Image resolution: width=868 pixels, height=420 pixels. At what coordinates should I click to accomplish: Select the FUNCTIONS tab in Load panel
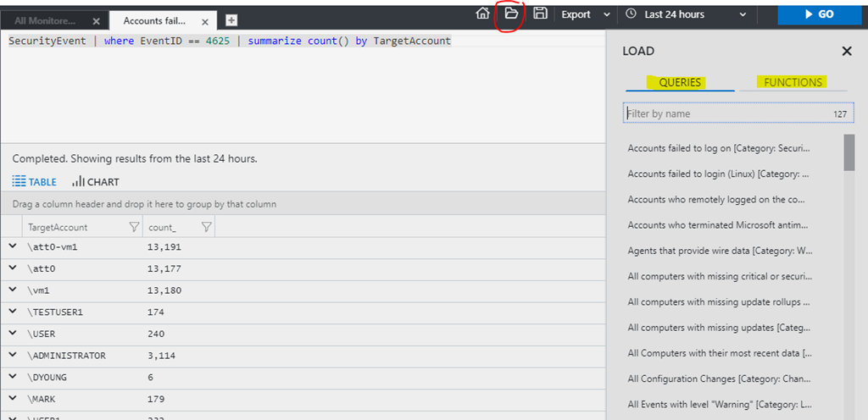coord(793,82)
